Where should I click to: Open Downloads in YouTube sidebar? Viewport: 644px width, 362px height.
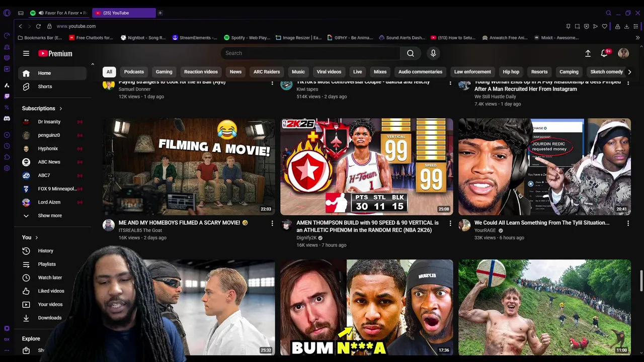[x=49, y=318]
